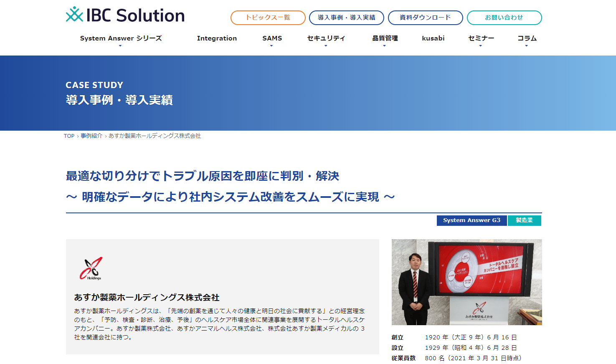Expand the コラム dropdown menu
This screenshot has height=364, width=616.
[527, 38]
